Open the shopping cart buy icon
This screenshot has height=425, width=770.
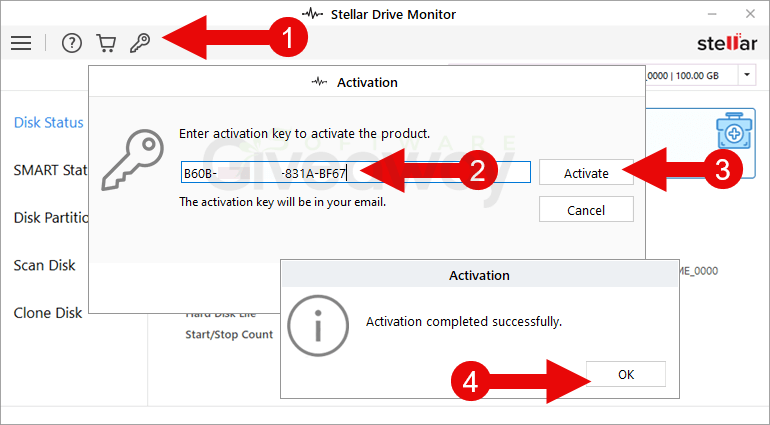106,43
